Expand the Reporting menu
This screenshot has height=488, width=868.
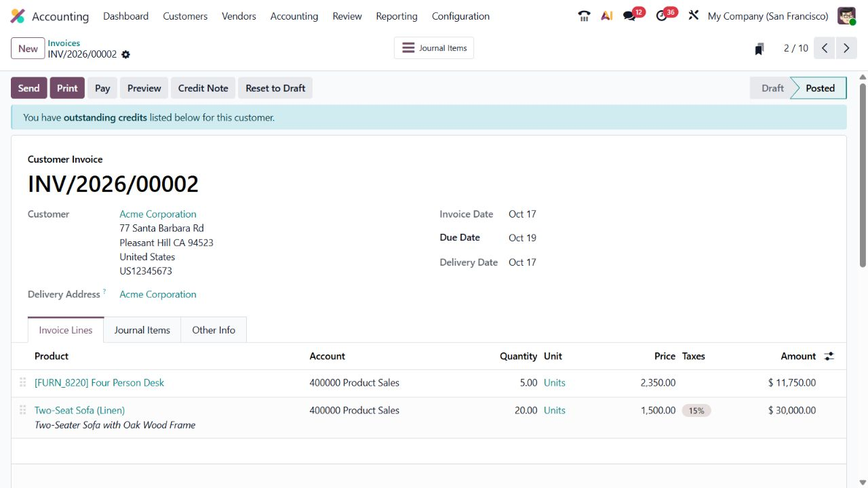point(397,16)
